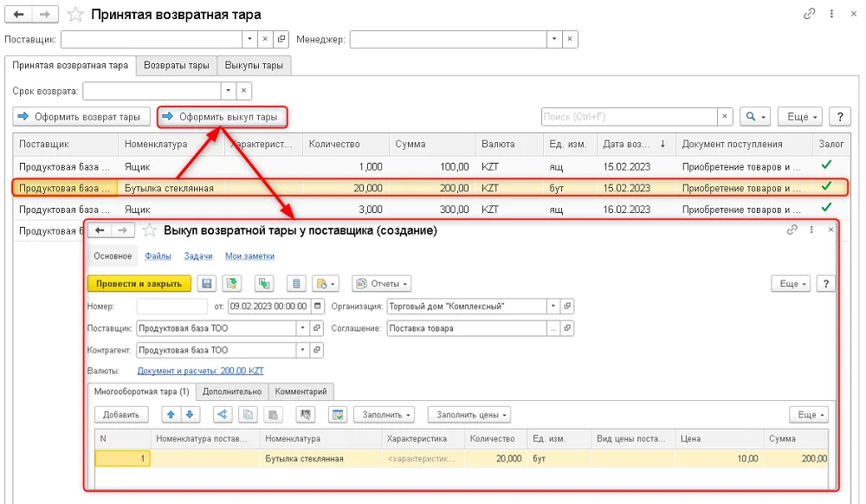Click the save (diskette) icon in document toolbar

tap(207, 284)
